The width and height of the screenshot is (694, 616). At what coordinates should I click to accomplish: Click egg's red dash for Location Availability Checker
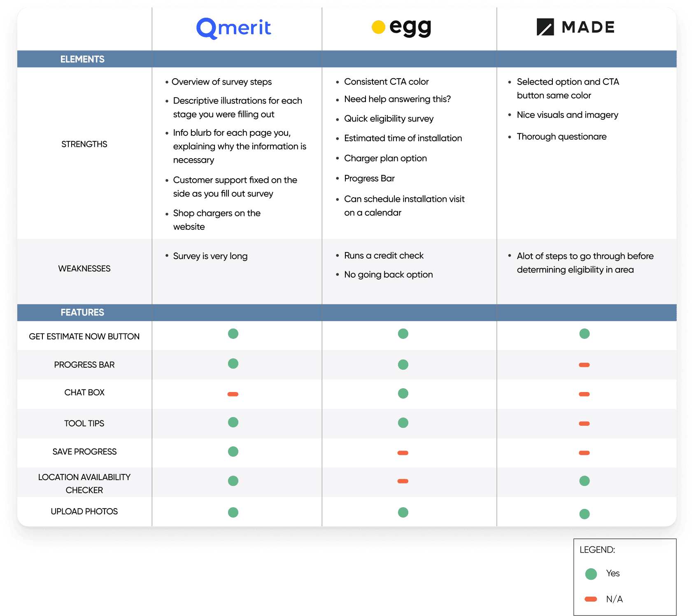coord(403,481)
